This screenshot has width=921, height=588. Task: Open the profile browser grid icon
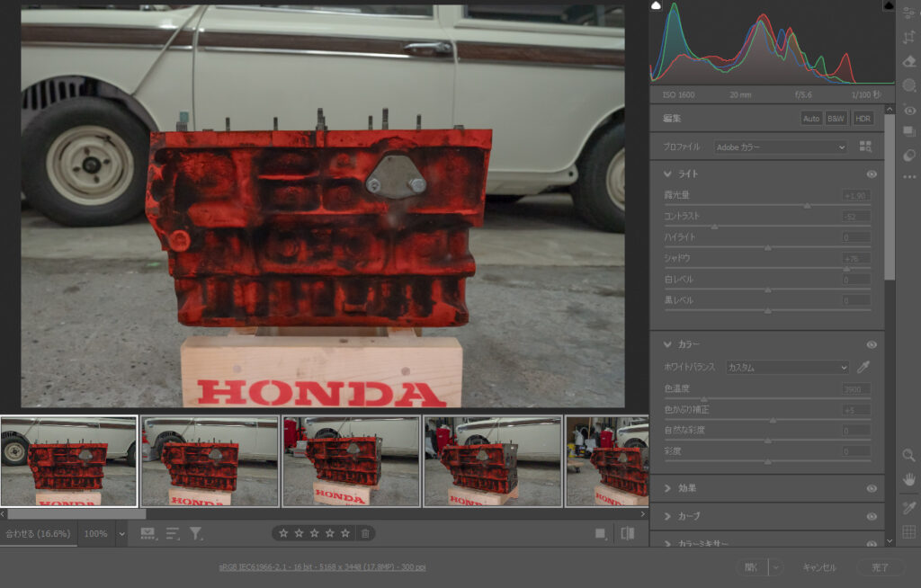[865, 147]
